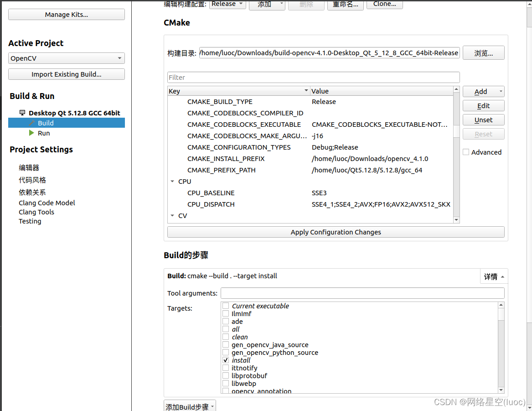Open the Add key dropdown button
The image size is (532, 411).
pos(484,92)
